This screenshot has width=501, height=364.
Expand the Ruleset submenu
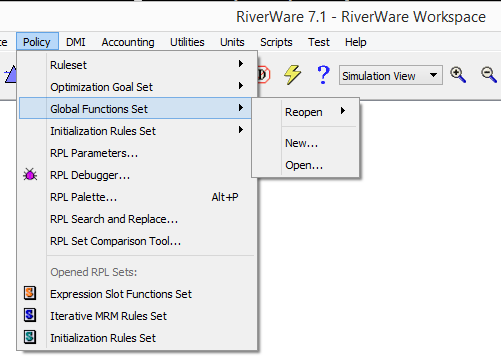click(135, 65)
